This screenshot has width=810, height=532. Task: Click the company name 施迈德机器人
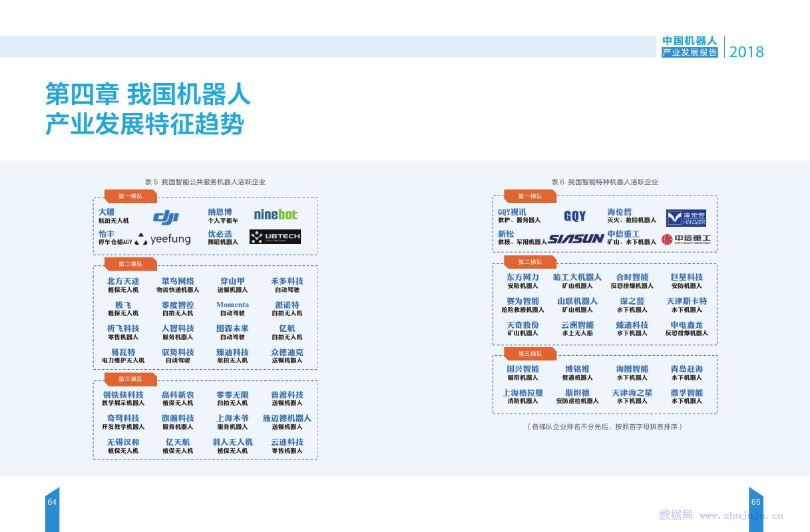tap(287, 418)
